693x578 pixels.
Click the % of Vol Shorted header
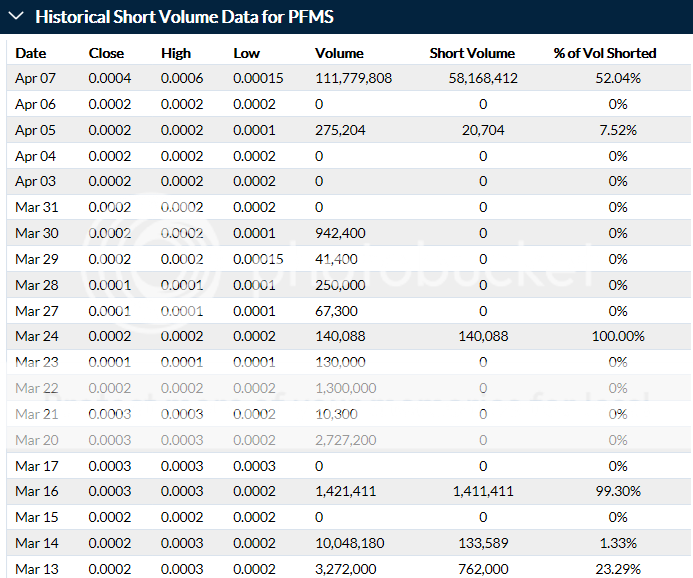(x=605, y=53)
